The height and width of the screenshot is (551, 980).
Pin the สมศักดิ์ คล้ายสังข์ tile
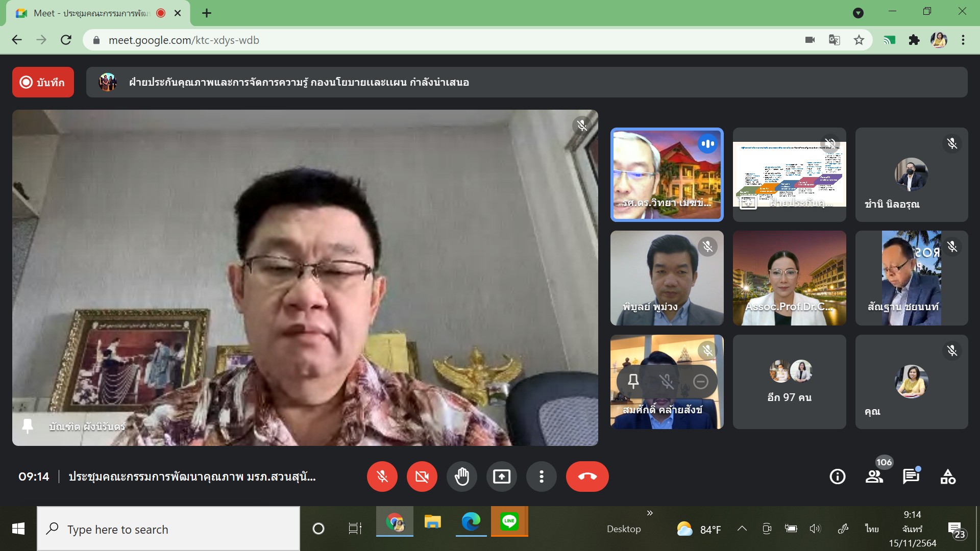[633, 381]
